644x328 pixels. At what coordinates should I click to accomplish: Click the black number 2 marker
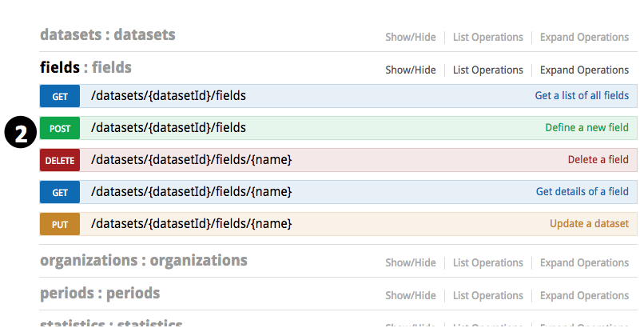coord(18,132)
